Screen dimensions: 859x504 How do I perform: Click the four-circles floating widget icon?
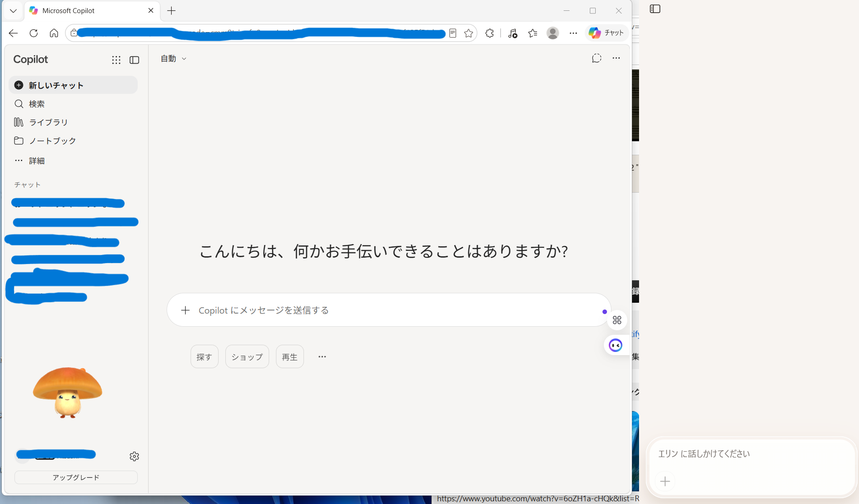point(617,320)
